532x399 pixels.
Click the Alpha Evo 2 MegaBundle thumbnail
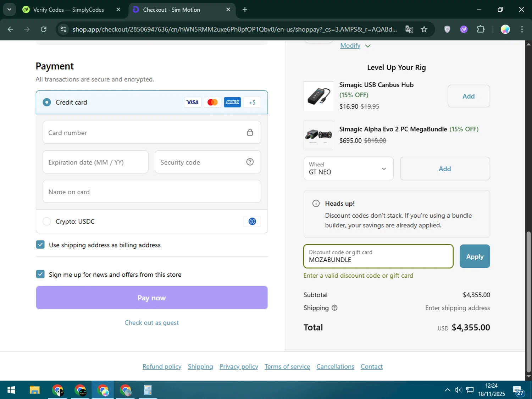(318, 135)
